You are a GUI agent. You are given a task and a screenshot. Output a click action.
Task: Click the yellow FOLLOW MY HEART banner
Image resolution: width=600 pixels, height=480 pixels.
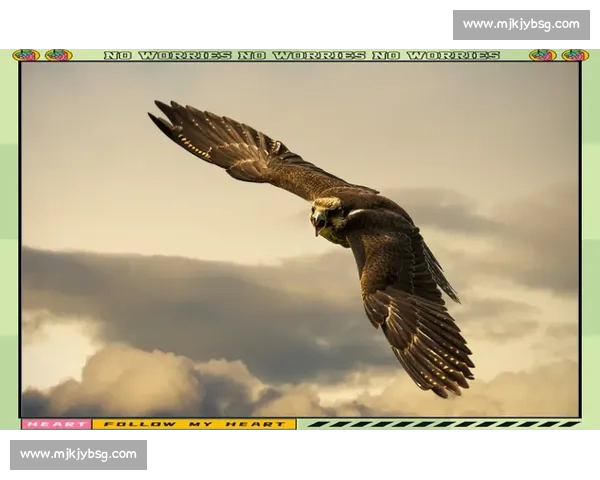194,424
